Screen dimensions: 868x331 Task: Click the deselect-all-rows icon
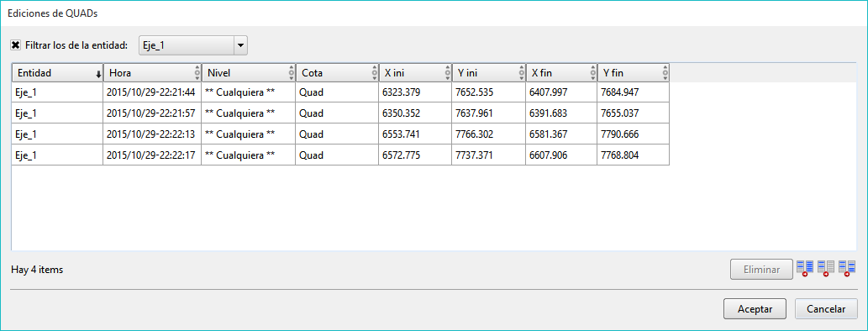pos(826,269)
